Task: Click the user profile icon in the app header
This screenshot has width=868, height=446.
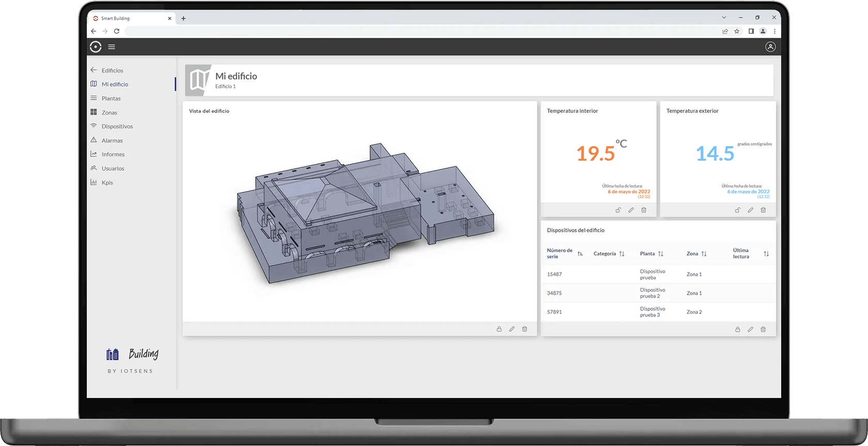Action: click(x=770, y=47)
